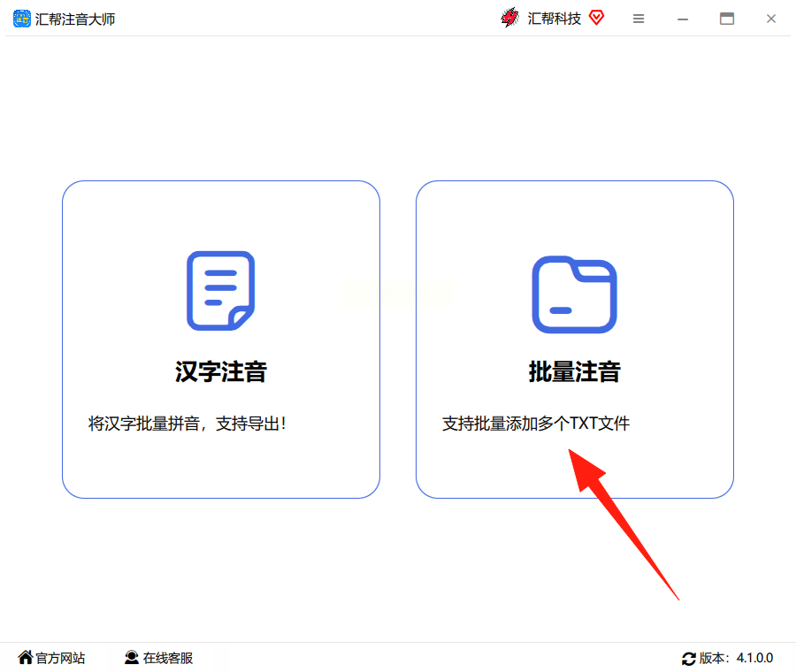Minimize the 汇帮注音大师 window
Screen dimensions: 796x672
[683, 19]
